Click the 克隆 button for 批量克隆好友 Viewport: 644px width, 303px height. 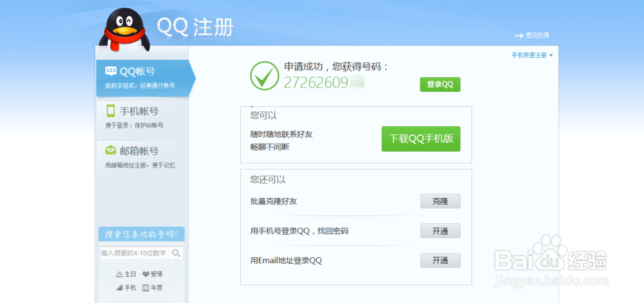[440, 201]
